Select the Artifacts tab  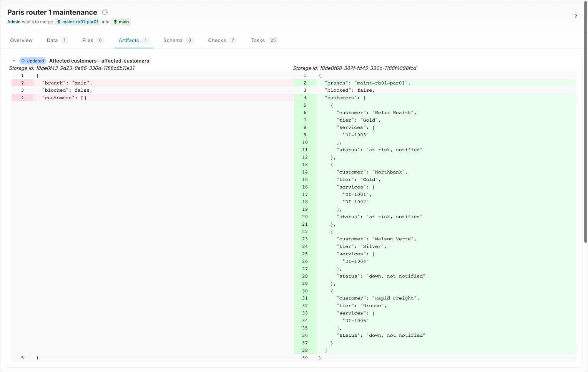(x=134, y=40)
